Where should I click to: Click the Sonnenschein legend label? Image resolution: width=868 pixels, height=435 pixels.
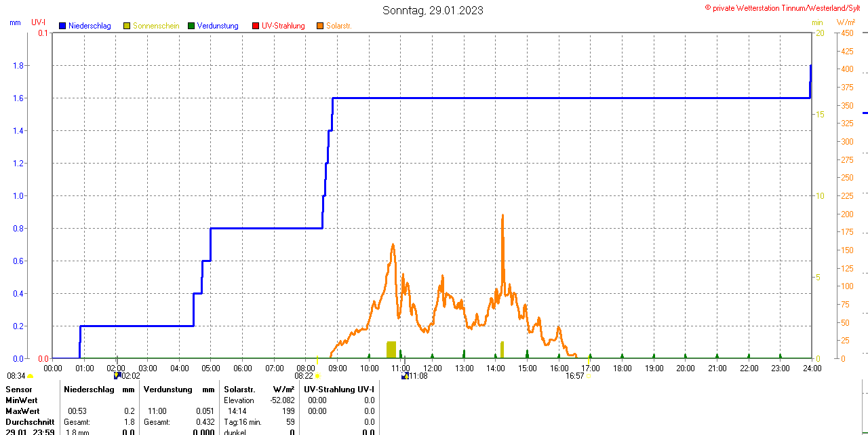[156, 26]
